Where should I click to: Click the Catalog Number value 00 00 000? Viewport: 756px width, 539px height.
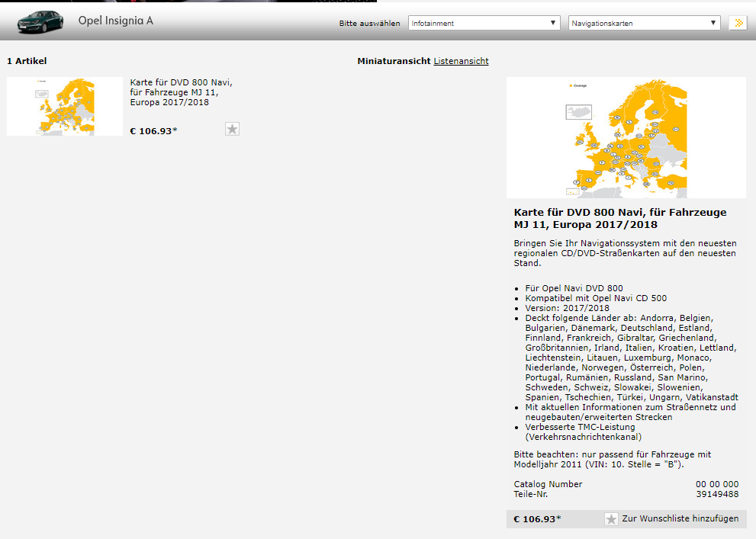[717, 484]
